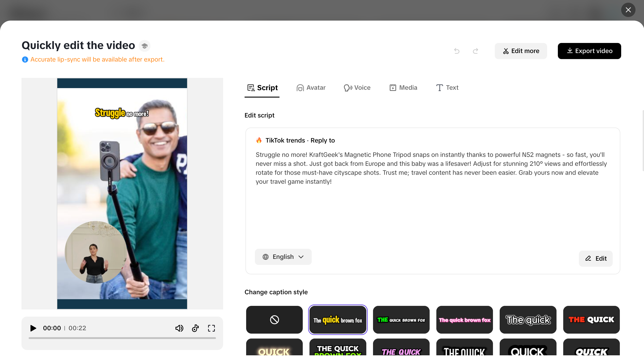Open the TikTok sharing option
The height and width of the screenshot is (358, 644).
195,328
